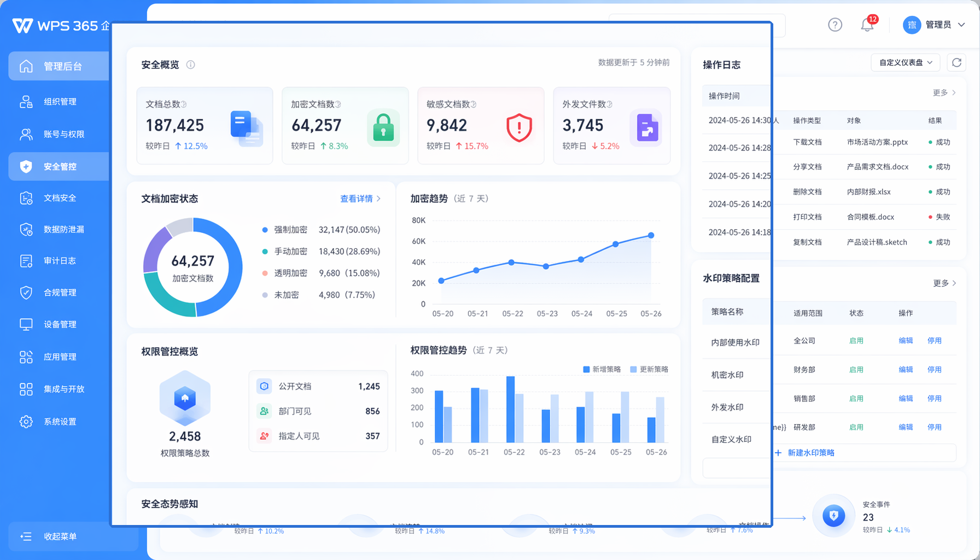Click 新建水印策略 link

805,453
